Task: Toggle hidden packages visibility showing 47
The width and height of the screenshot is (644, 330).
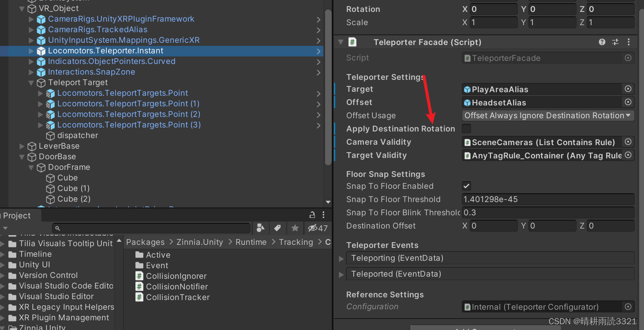Action: point(318,228)
